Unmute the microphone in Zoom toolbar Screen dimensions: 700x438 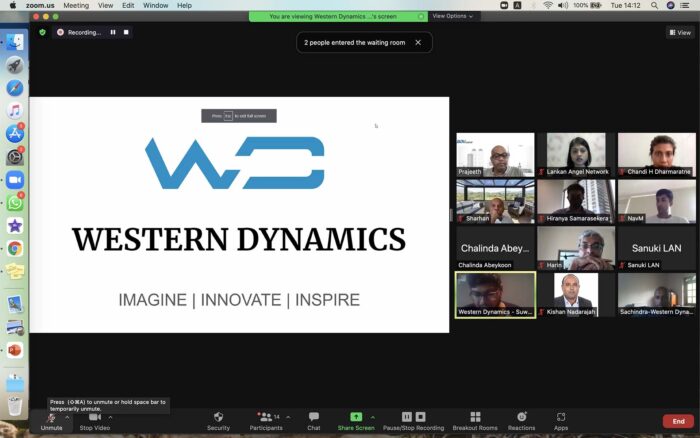pos(51,419)
